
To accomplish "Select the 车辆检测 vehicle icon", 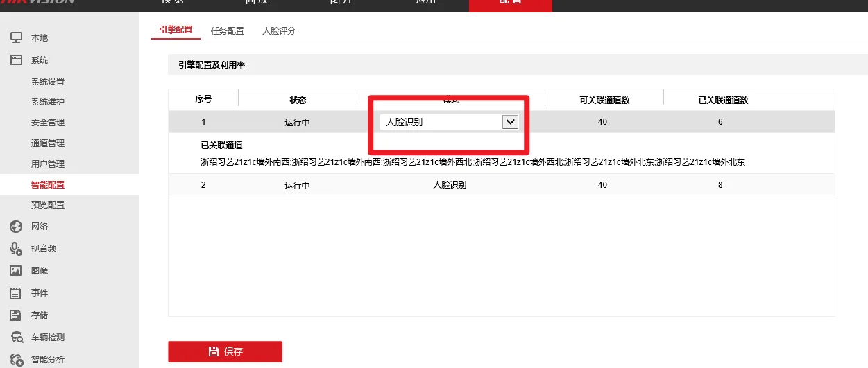I will [x=17, y=338].
